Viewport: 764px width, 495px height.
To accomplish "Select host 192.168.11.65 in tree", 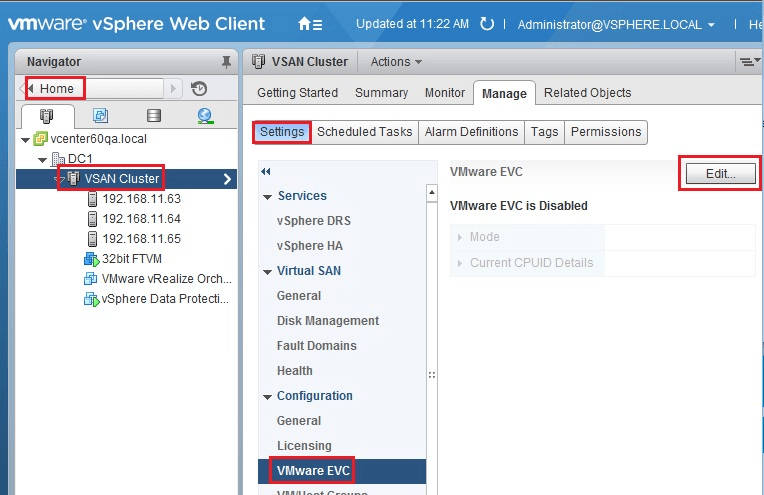I will click(x=141, y=239).
